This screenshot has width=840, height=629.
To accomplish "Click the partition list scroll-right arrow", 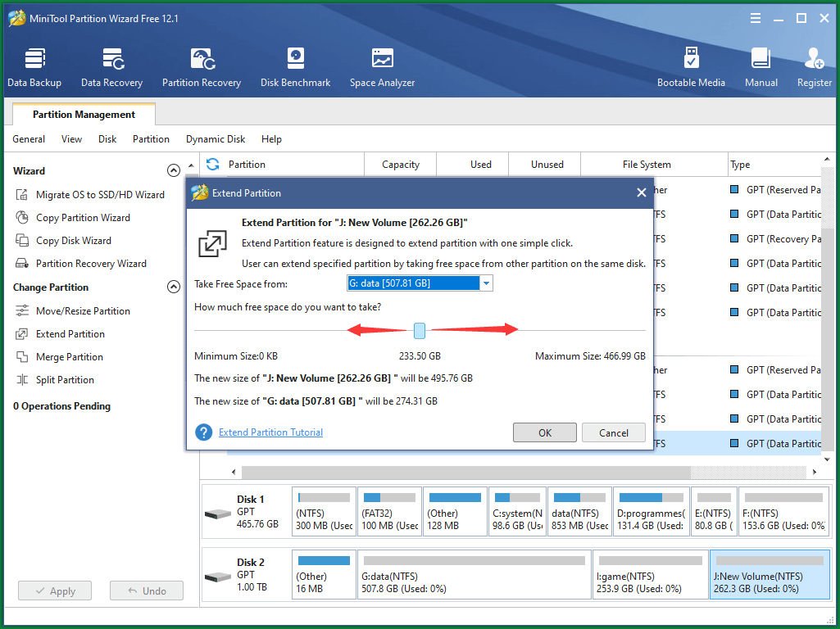I will (815, 472).
